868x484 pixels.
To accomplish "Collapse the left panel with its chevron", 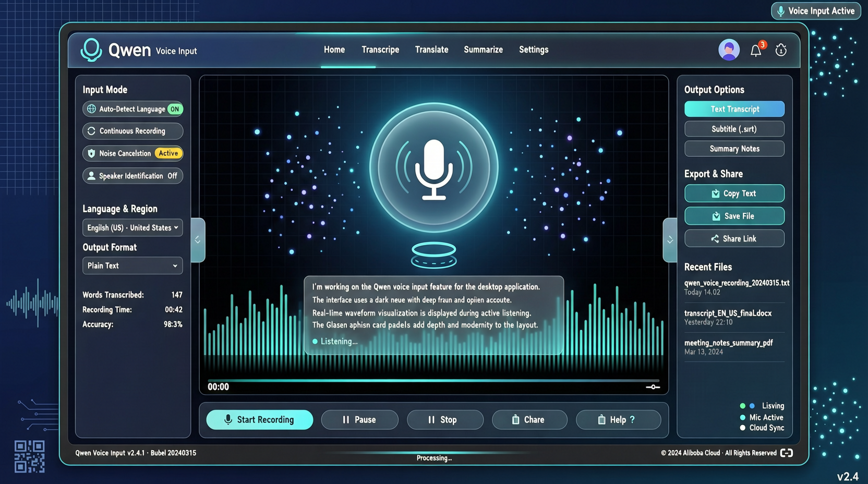I will point(198,240).
